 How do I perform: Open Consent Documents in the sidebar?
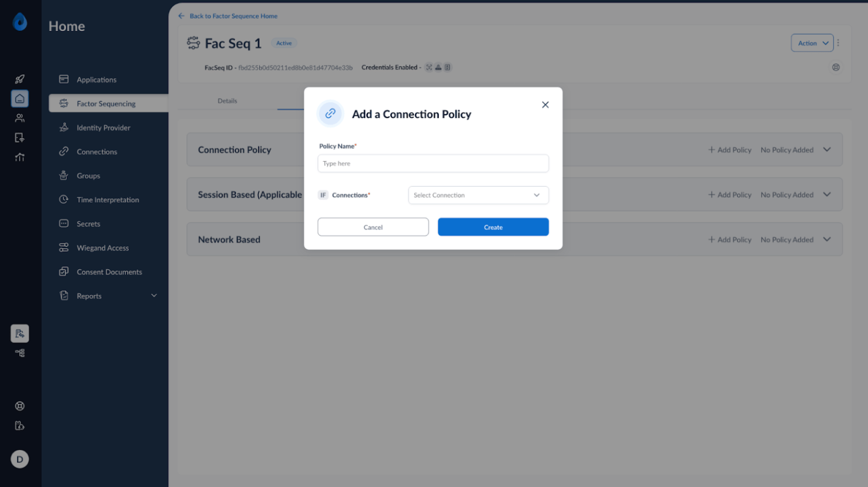coord(108,272)
